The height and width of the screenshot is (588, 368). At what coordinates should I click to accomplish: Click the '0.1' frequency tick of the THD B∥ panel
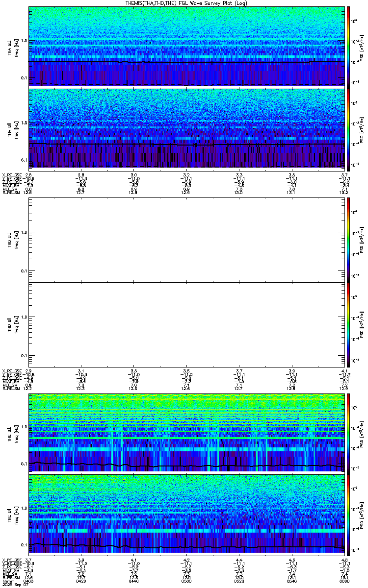tap(24, 355)
